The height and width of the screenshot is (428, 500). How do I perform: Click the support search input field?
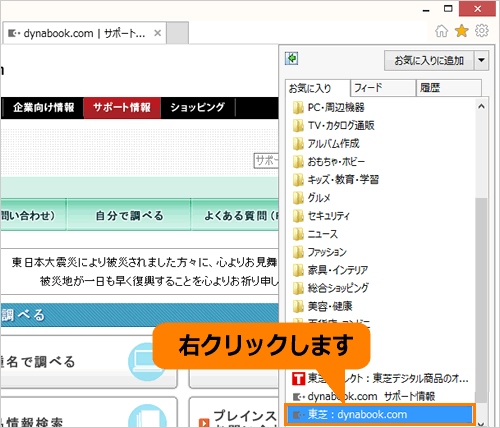266,161
